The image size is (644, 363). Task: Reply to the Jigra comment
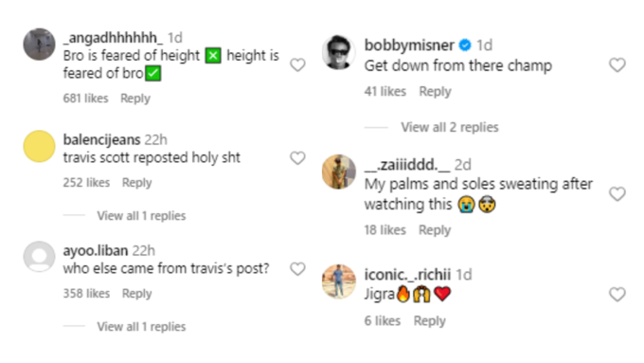click(x=429, y=320)
